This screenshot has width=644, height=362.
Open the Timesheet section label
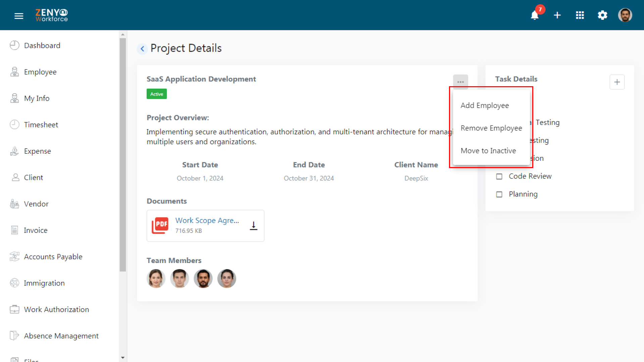(41, 124)
